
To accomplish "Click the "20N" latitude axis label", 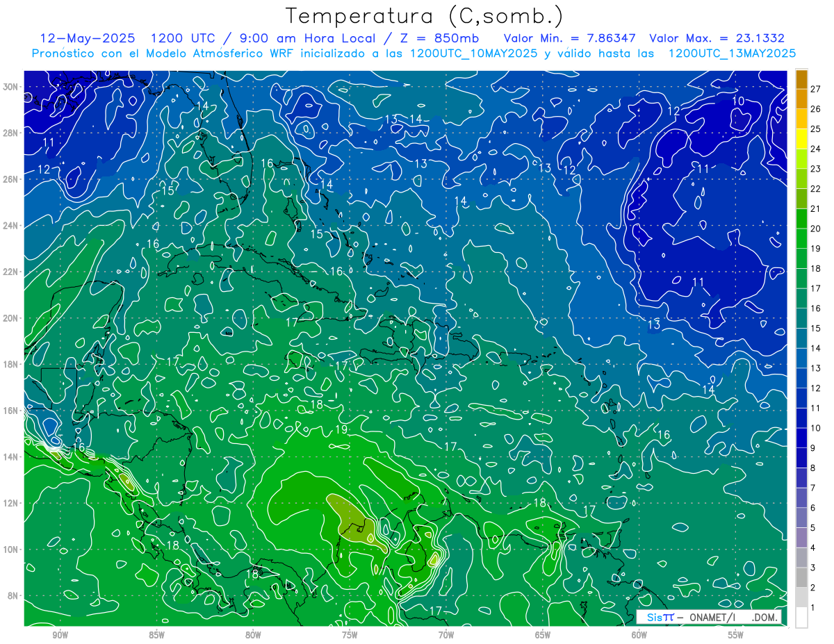I will click(x=10, y=318).
